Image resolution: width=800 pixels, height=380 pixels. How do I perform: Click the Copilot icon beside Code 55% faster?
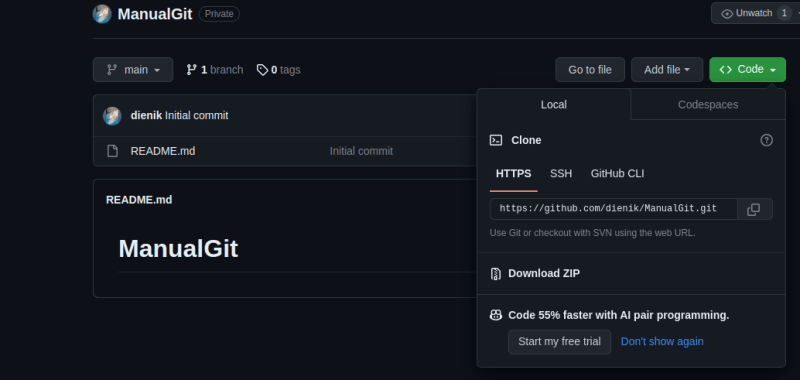(496, 315)
